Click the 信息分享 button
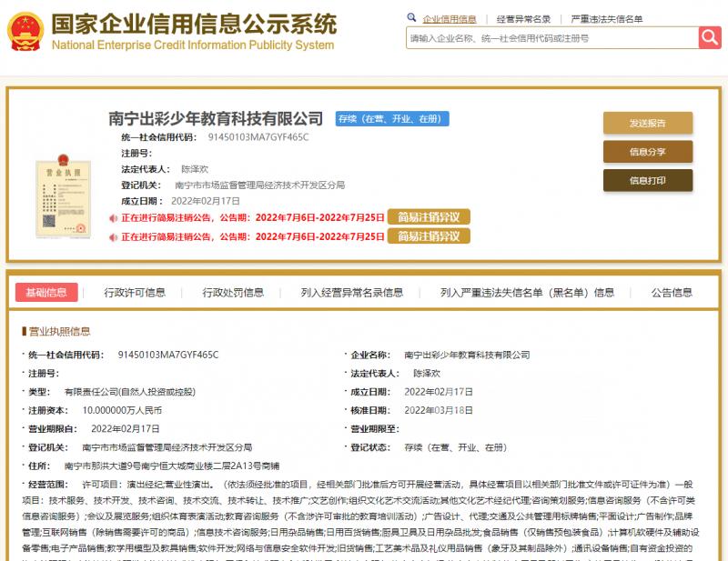This screenshot has width=728, height=561. pos(648,152)
